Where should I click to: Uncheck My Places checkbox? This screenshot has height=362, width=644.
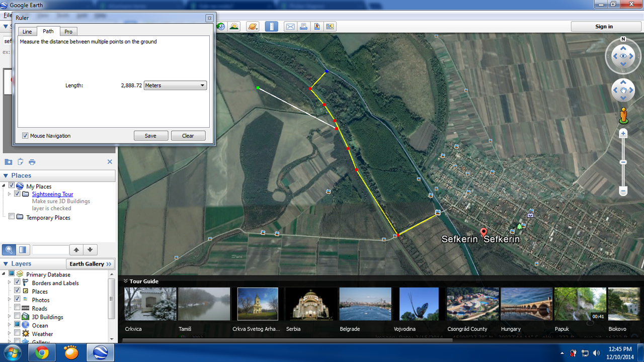pyautogui.click(x=12, y=186)
